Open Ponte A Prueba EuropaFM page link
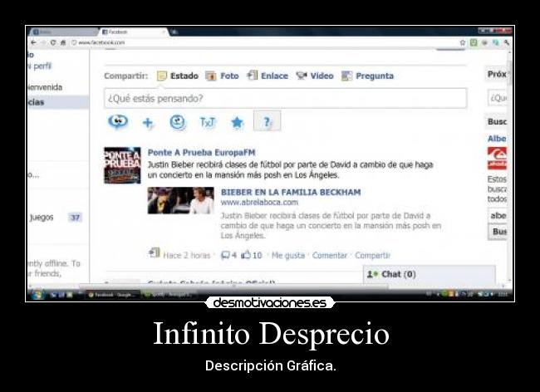Screen dimensions: 540x392 (202, 152)
